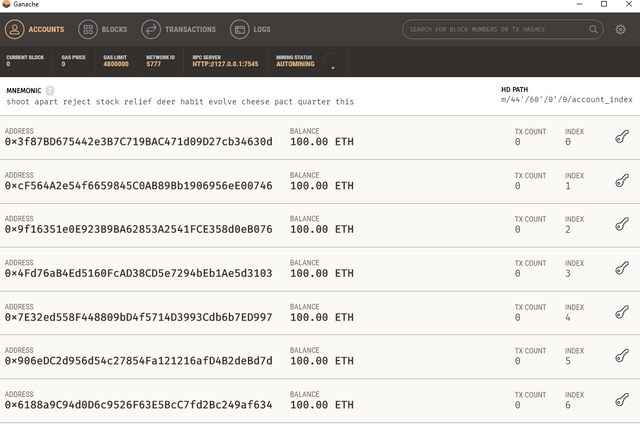Viewport: 640px width, 424px height.
Task: Click the Gas Price value
Action: 63,64
